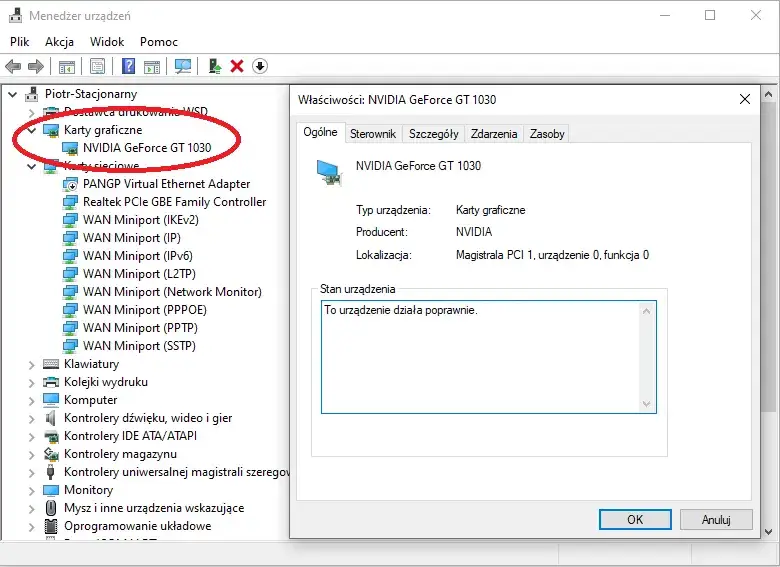Click the scroll-up arrow of the device tree
The width and height of the screenshot is (780, 567).
pos(768,94)
